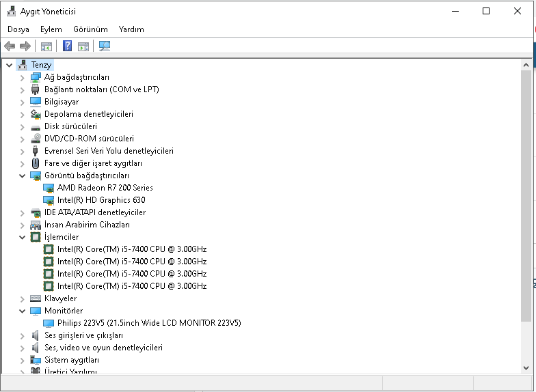Click the İşlemciler processor chip icon

pyautogui.click(x=36, y=237)
